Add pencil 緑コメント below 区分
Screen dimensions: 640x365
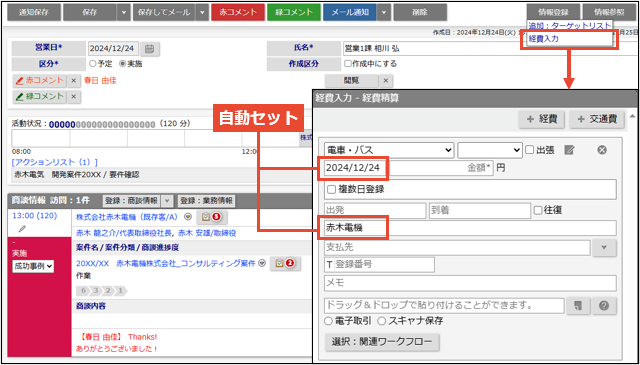39,97
